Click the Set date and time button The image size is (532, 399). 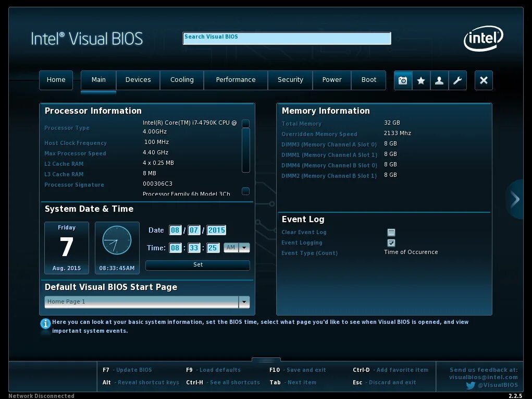(198, 265)
